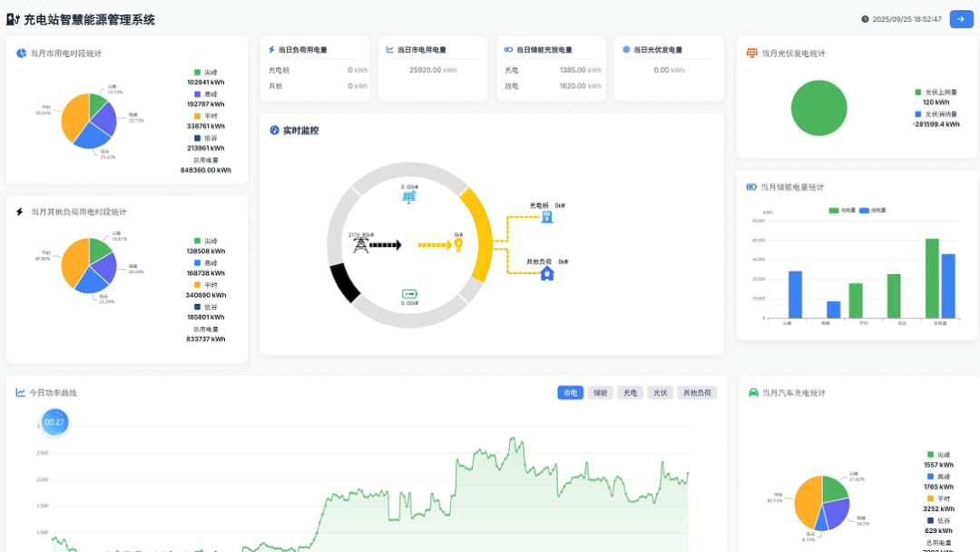Click the blue arrow button in header

[x=961, y=19]
